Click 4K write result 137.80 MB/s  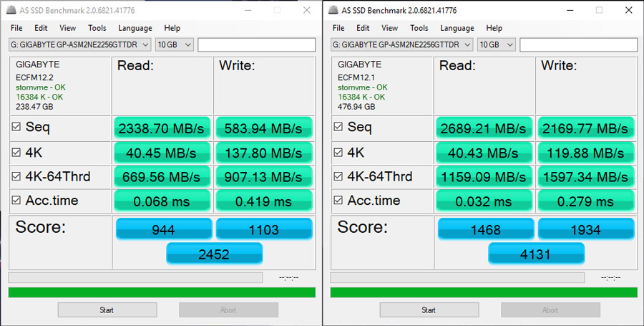pos(263,153)
